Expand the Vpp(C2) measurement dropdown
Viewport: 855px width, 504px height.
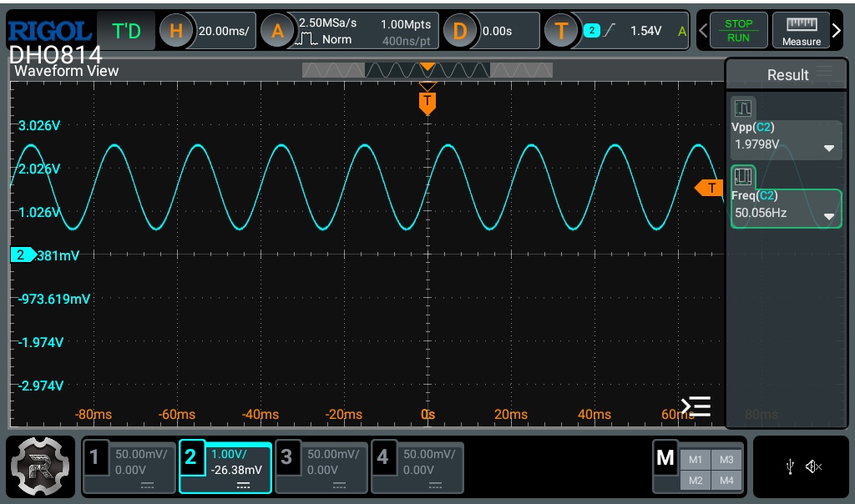pos(829,148)
